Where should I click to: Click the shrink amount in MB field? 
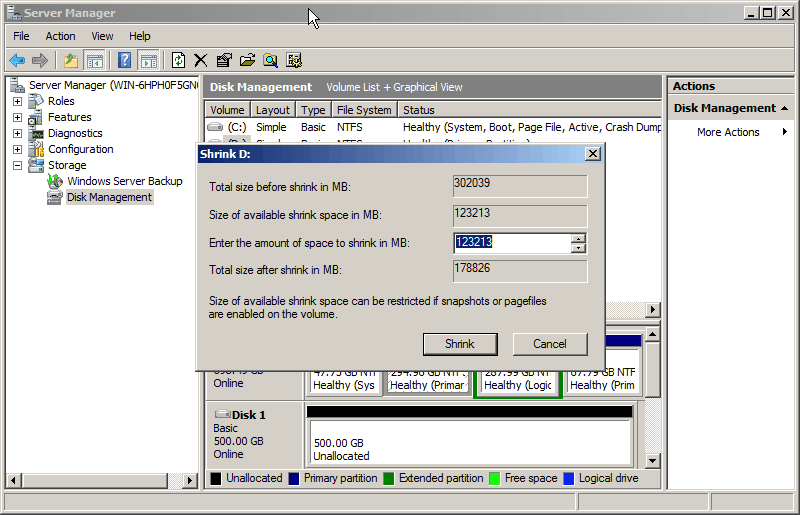point(511,242)
